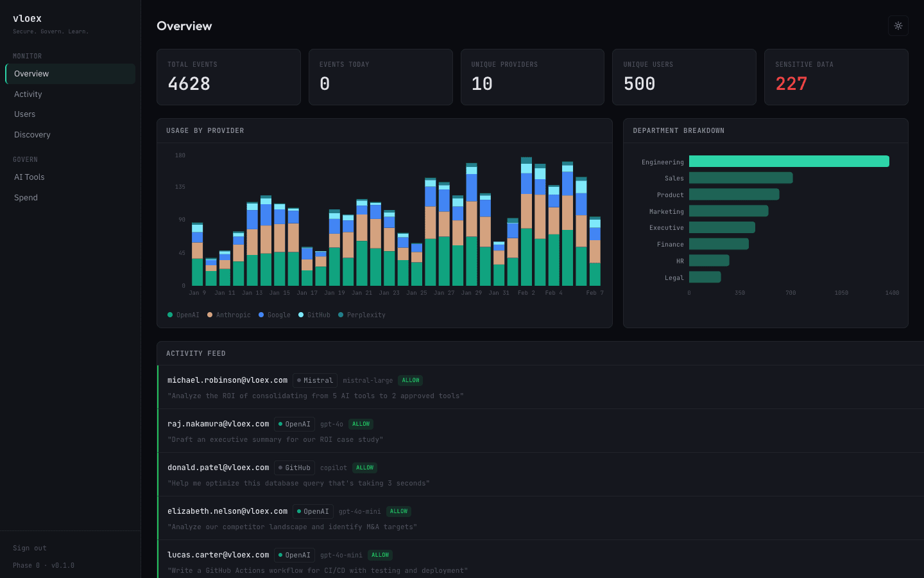Toggle light theme with the sun icon
Image resolution: width=924 pixels, height=578 pixels.
click(x=898, y=26)
